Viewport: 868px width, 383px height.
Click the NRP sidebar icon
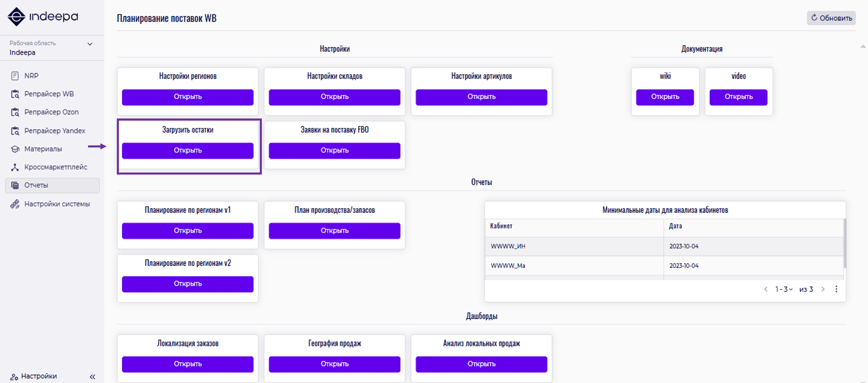click(x=15, y=76)
